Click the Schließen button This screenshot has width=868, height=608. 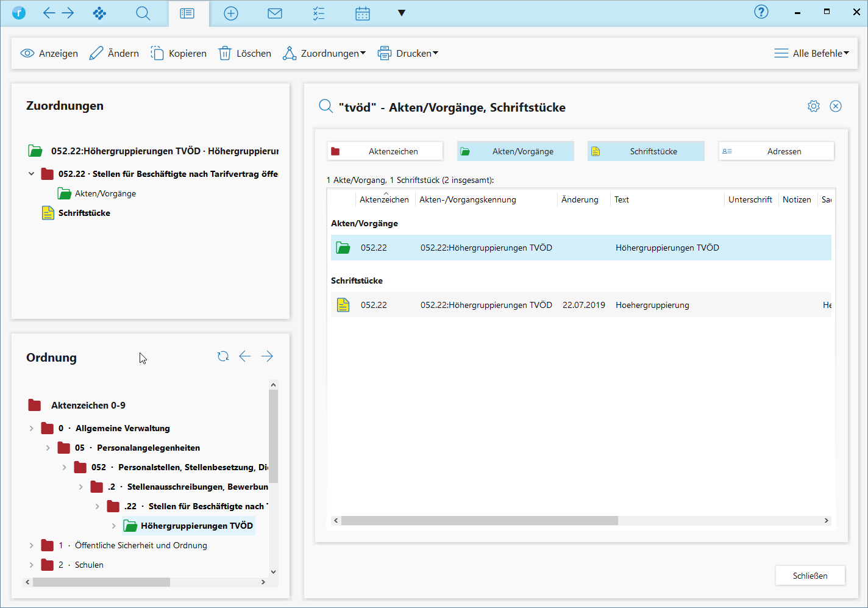[x=810, y=576]
